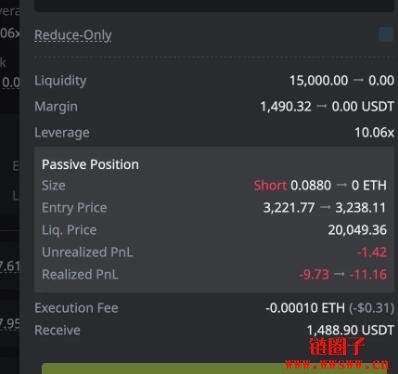
Task: Click the red www watermark link
Action: pos(337,364)
